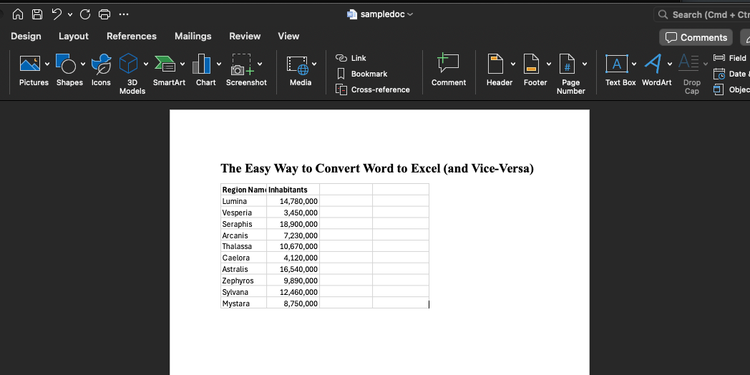Click the Lumina table cell
The image size is (750, 375).
click(243, 201)
